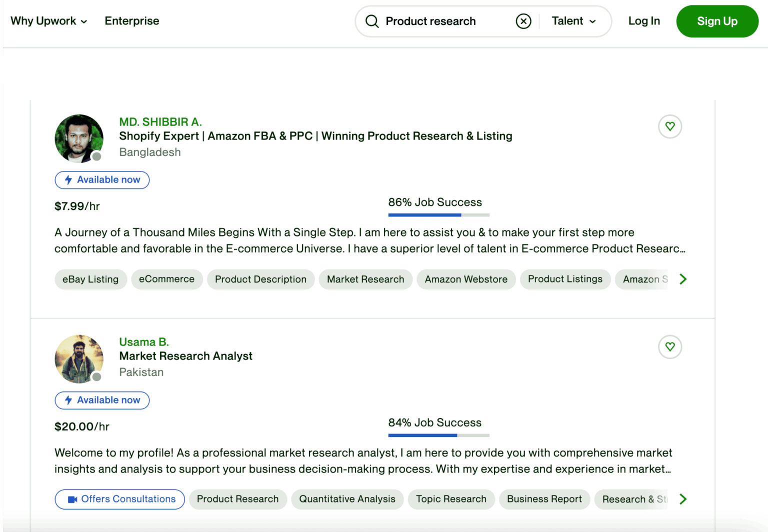The image size is (768, 532).
Task: Click the heart icon on Usama B.'s profile
Action: point(670,347)
